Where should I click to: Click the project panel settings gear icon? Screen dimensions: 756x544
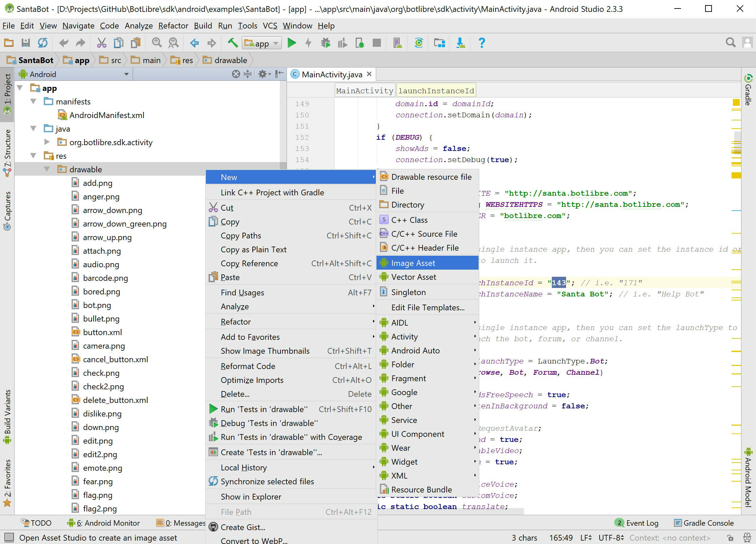[264, 74]
